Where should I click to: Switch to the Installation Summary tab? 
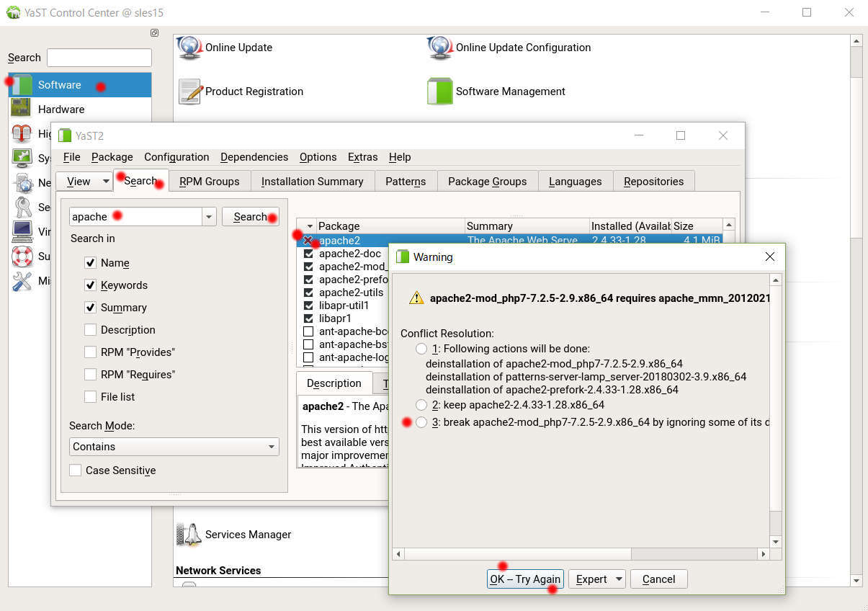tap(313, 182)
